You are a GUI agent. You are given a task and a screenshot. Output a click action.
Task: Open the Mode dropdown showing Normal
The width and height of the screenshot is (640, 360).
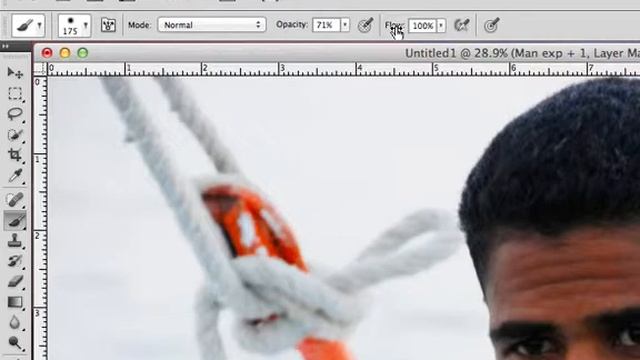click(x=212, y=25)
